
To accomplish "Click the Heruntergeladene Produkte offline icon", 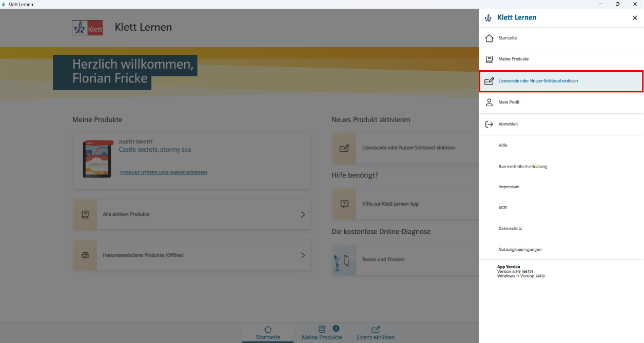I will click(85, 255).
